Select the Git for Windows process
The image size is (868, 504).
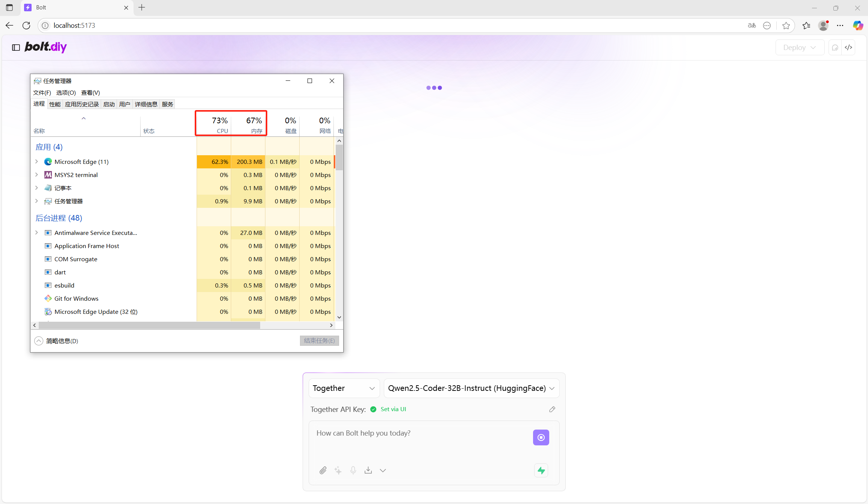click(183, 298)
